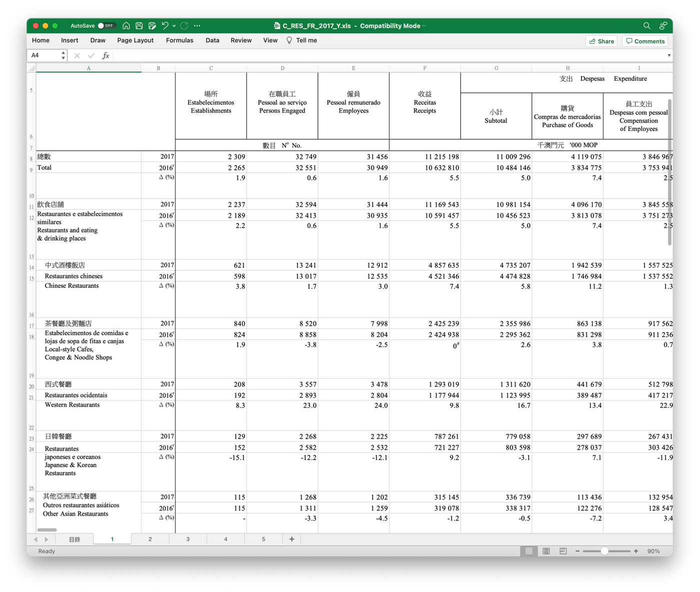Click the share people icon at top right

point(663,25)
